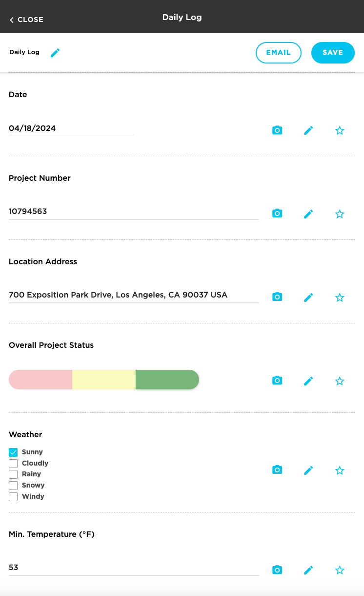Edit the Daily Log title with pencil icon
This screenshot has width=364, height=596.
point(55,52)
